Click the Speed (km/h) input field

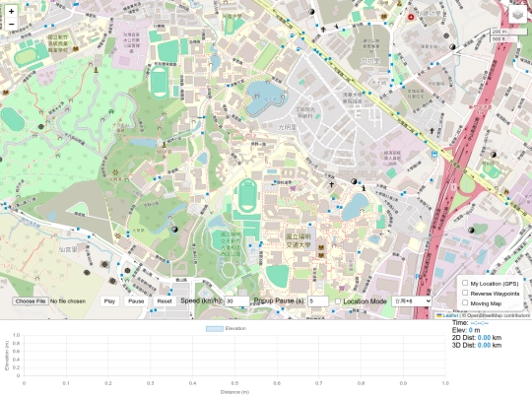pos(236,301)
